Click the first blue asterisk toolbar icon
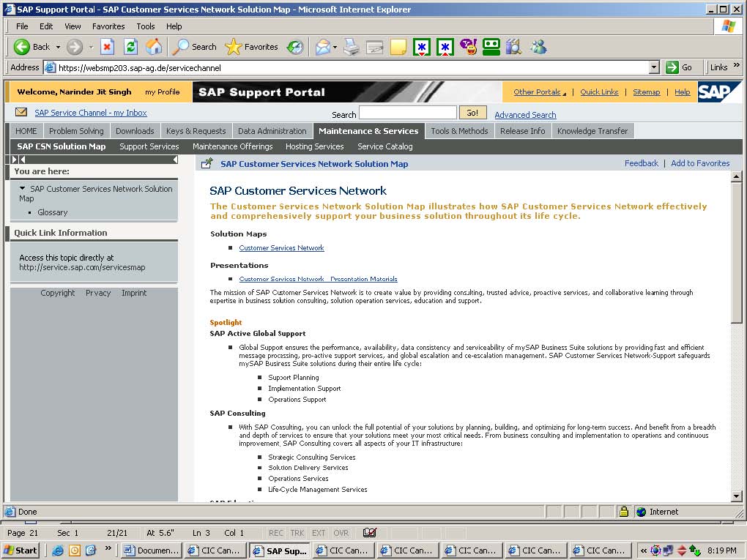This screenshot has width=747, height=560. click(x=422, y=47)
